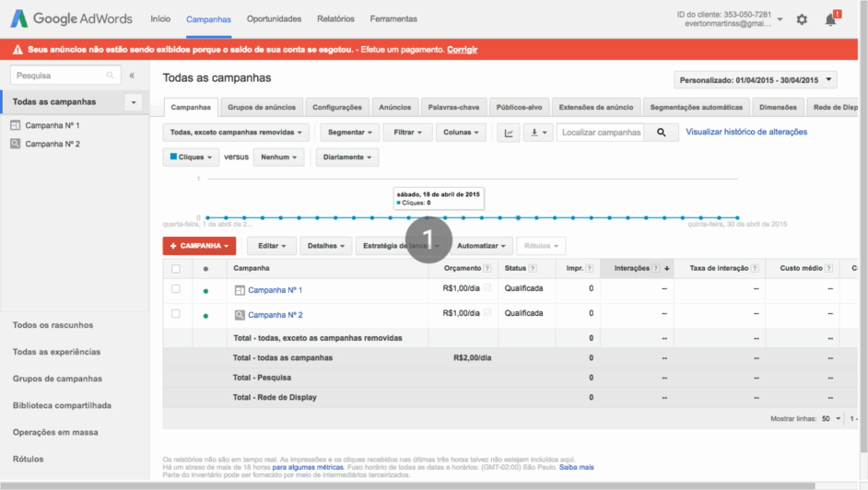Tick the checkbox for Campanha Nº 1

pyautogui.click(x=176, y=288)
